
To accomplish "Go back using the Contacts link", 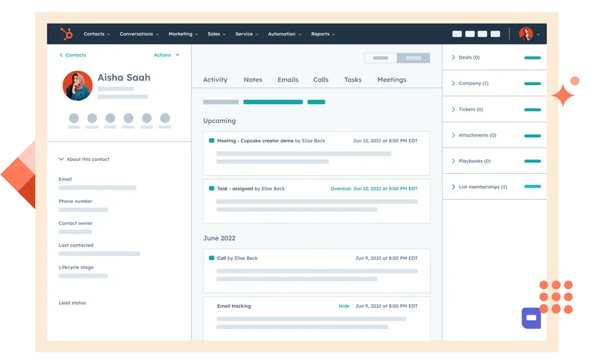I will 72,55.
